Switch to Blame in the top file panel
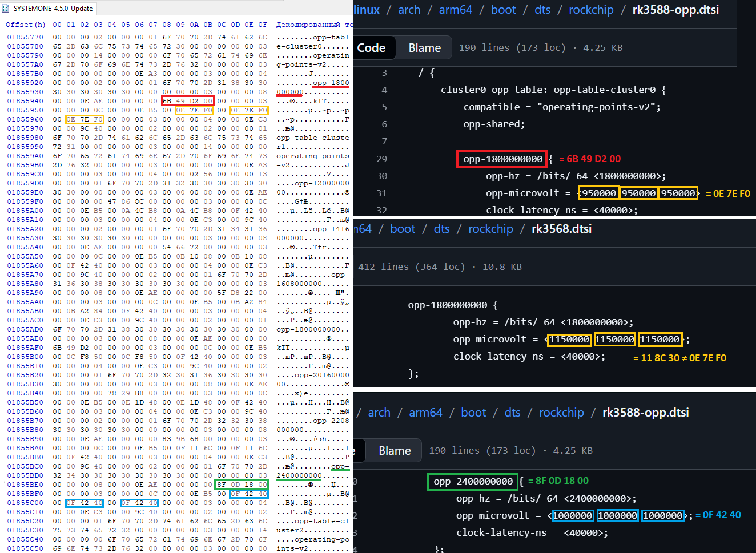756x553 pixels. (424, 48)
